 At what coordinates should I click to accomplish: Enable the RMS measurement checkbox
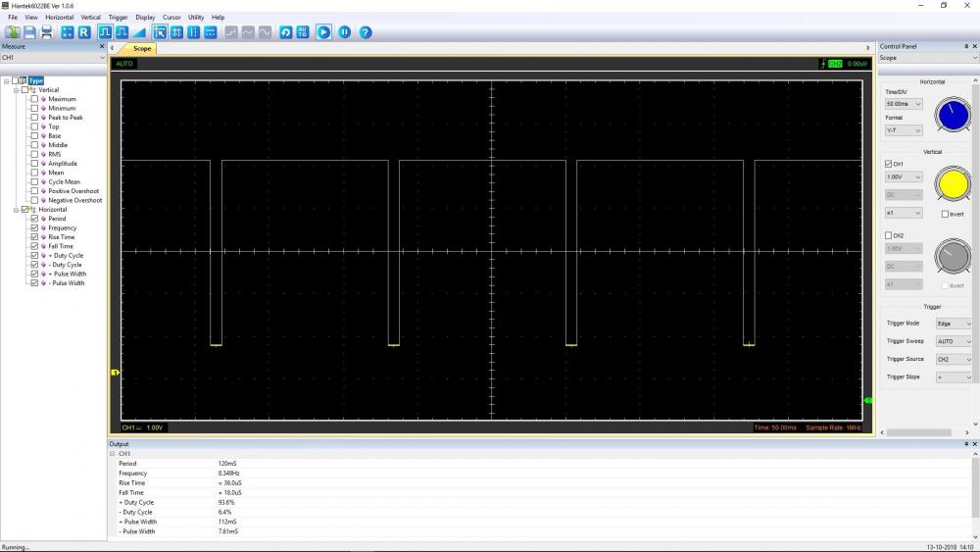point(34,154)
